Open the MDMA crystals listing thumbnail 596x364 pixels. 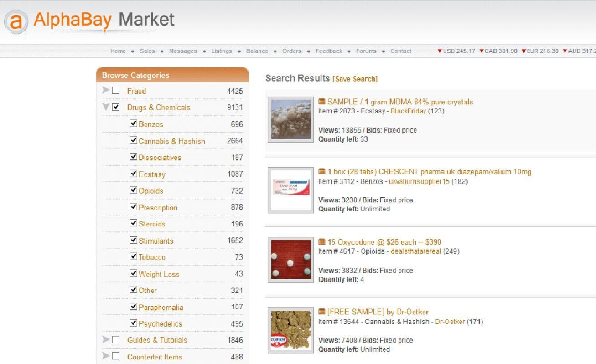[x=290, y=119]
